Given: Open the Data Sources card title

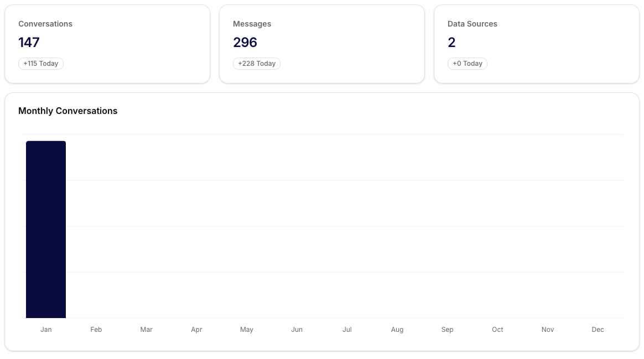Looking at the screenshot, I should 472,24.
